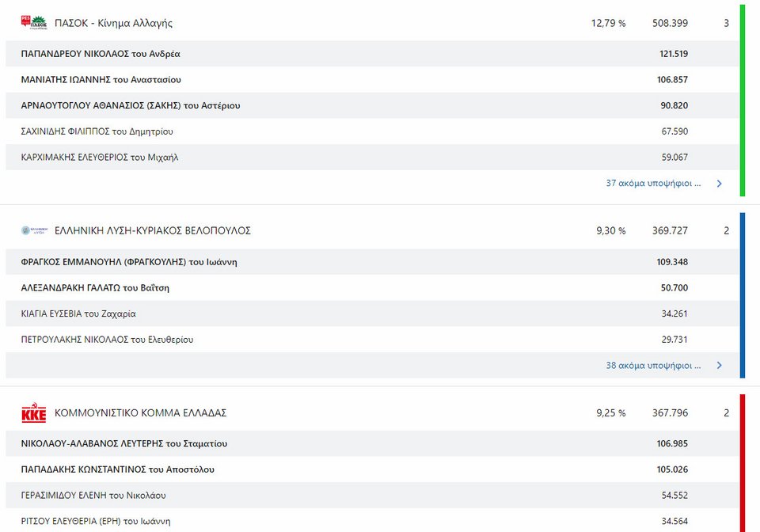This screenshot has width=760, height=532.
Task: Click the blue Ελληνική Λύση color bar
Action: click(x=743, y=295)
